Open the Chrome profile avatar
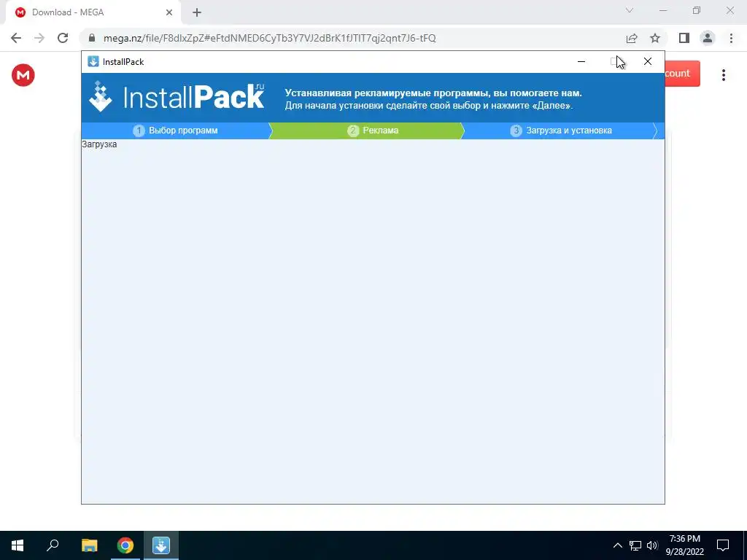This screenshot has height=560, width=747. click(708, 38)
